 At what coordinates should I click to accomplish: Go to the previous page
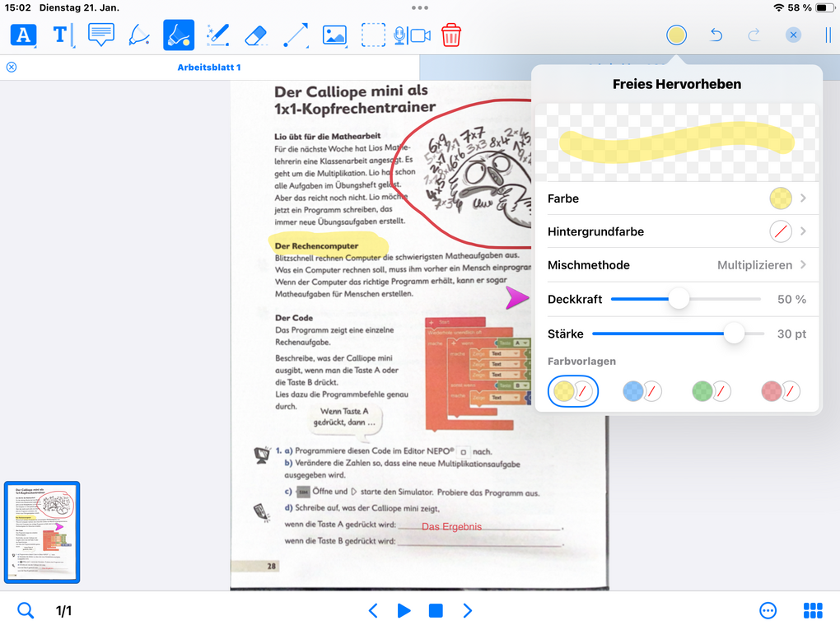coord(373,610)
